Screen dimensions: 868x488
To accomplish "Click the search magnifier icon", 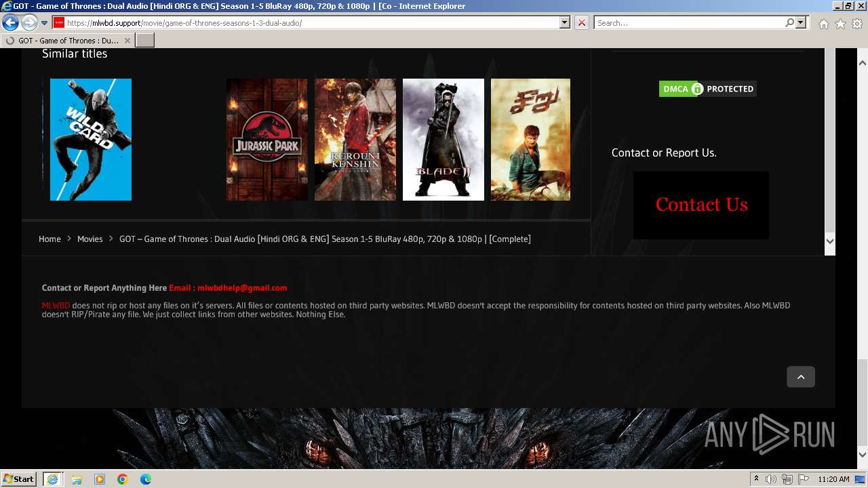I will (789, 22).
